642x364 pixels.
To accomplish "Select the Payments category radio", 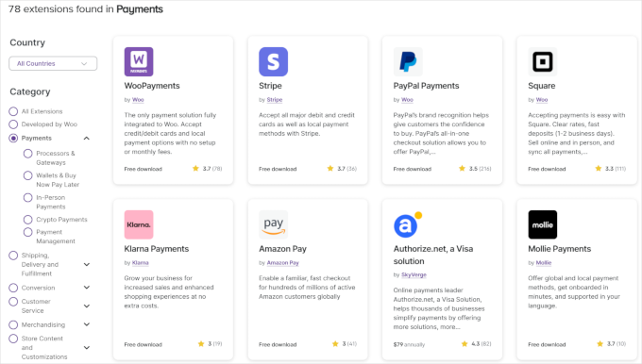I will (13, 139).
